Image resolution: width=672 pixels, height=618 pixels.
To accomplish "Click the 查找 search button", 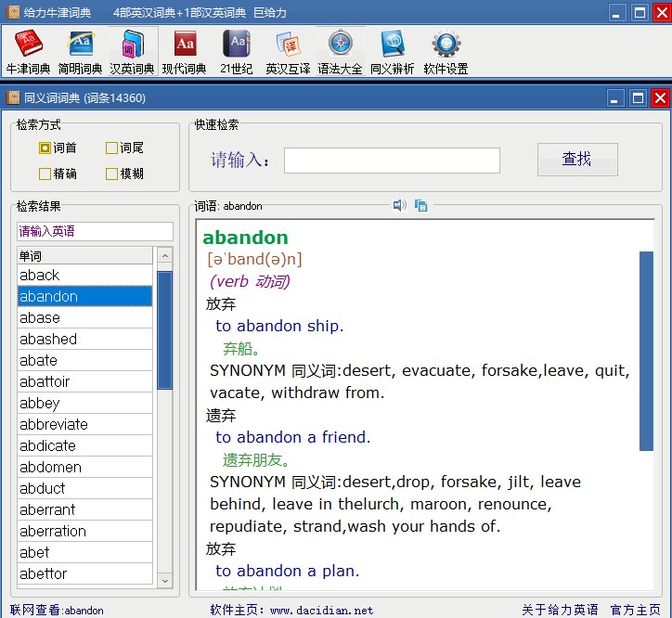I will tap(577, 160).
